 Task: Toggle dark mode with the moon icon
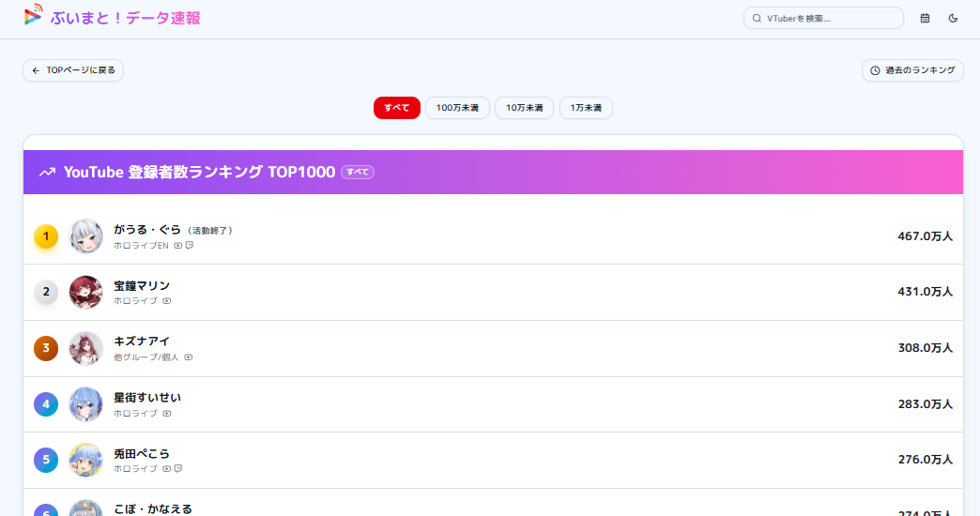[953, 18]
